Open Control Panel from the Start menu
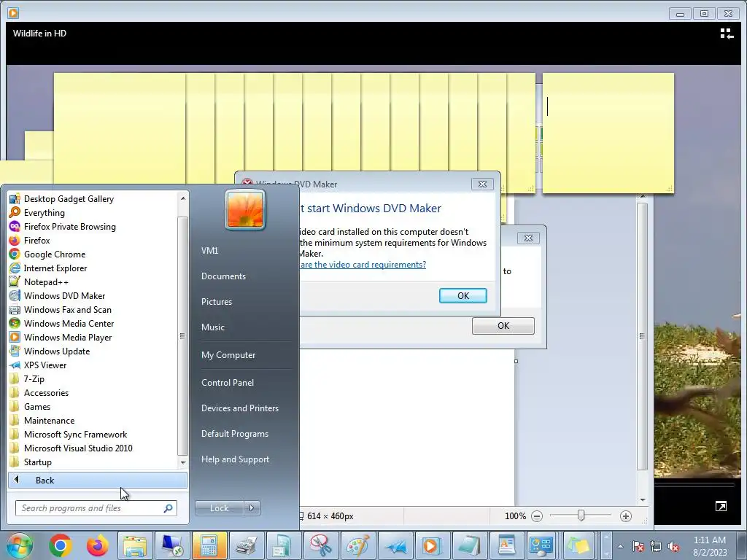The image size is (747, 560). pyautogui.click(x=228, y=382)
